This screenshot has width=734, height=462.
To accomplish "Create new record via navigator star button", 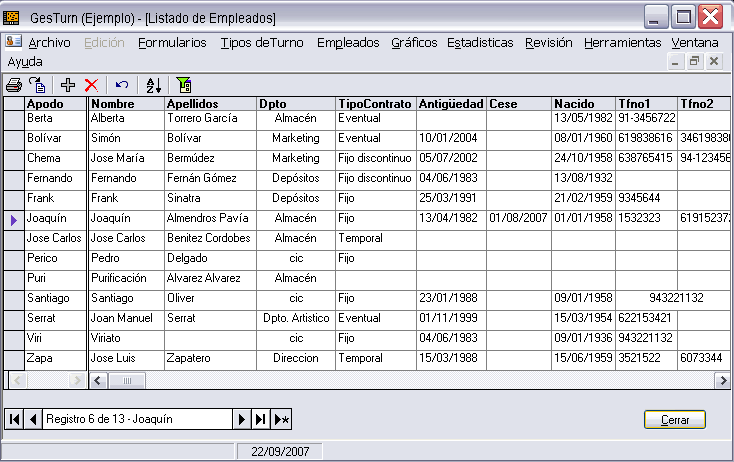I will pyautogui.click(x=282, y=419).
